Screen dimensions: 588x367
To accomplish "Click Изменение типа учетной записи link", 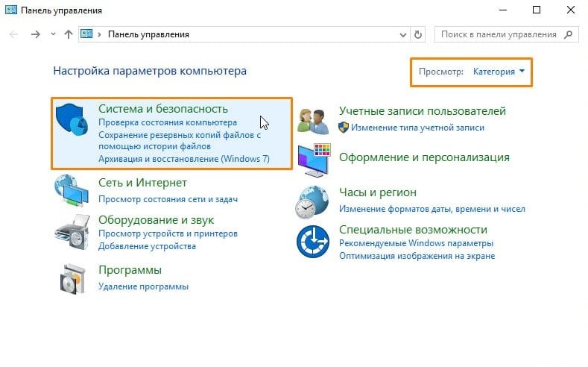I will 417,128.
